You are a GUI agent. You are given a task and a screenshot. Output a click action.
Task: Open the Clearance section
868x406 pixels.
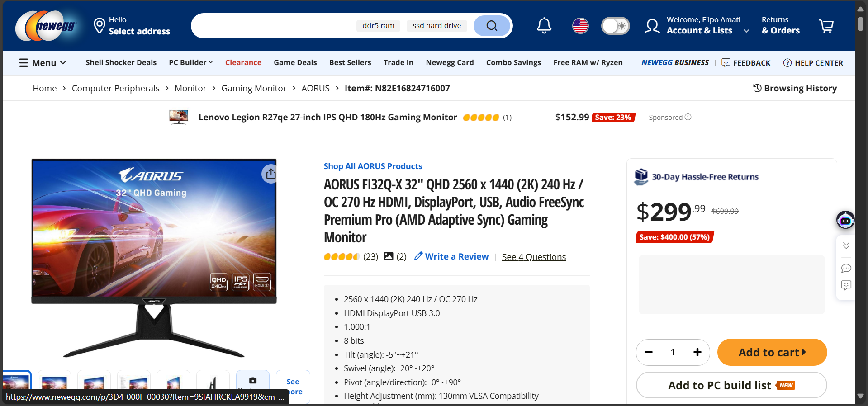243,62
